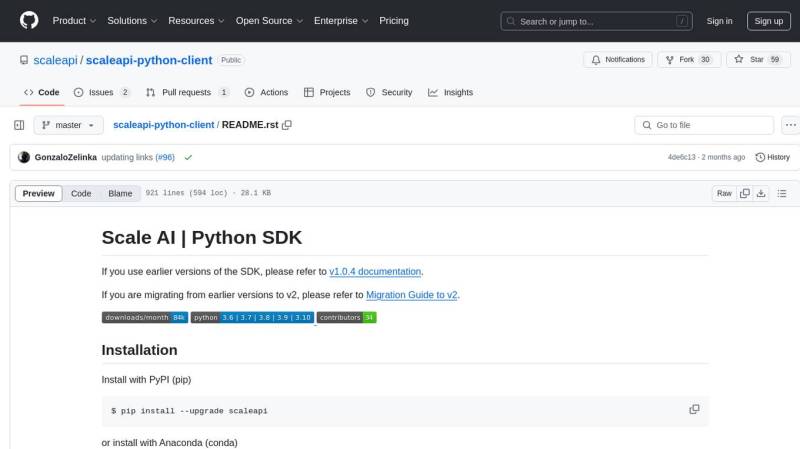800x449 pixels.
Task: Click the Sign up button
Action: click(768, 21)
